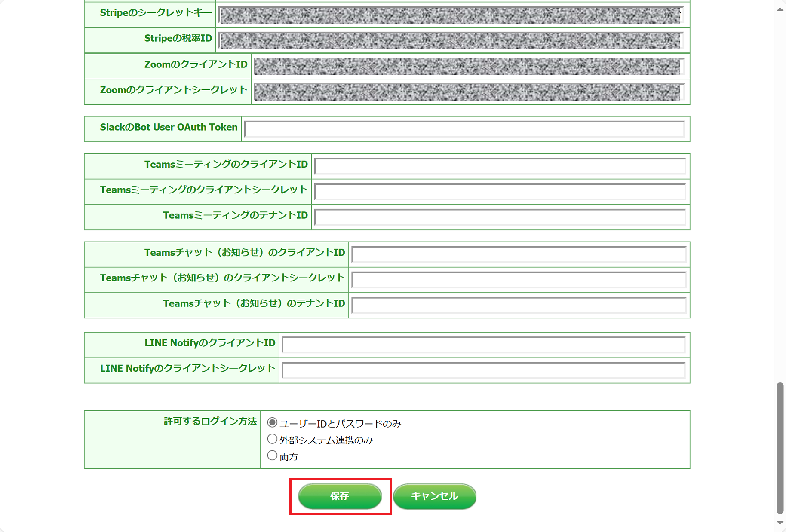Click Teamsミーティングのクライアントシークレット input

click(500, 192)
